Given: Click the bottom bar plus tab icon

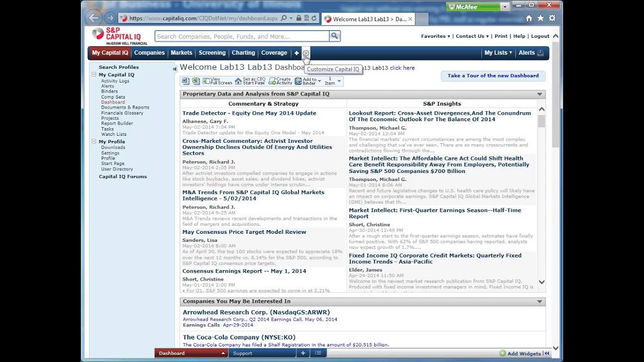Looking at the screenshot, I should pos(303,353).
